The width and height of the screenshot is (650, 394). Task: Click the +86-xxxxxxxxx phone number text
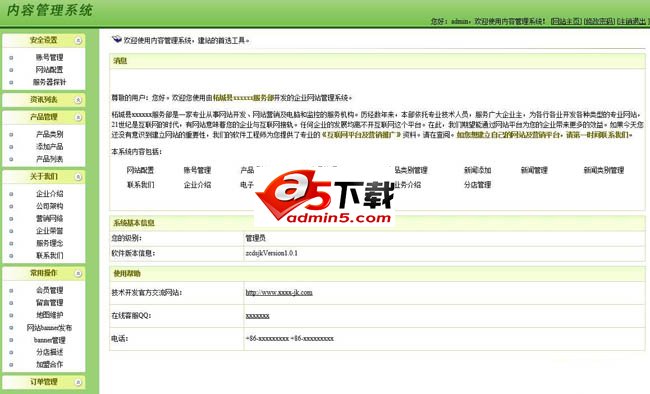[x=289, y=339]
